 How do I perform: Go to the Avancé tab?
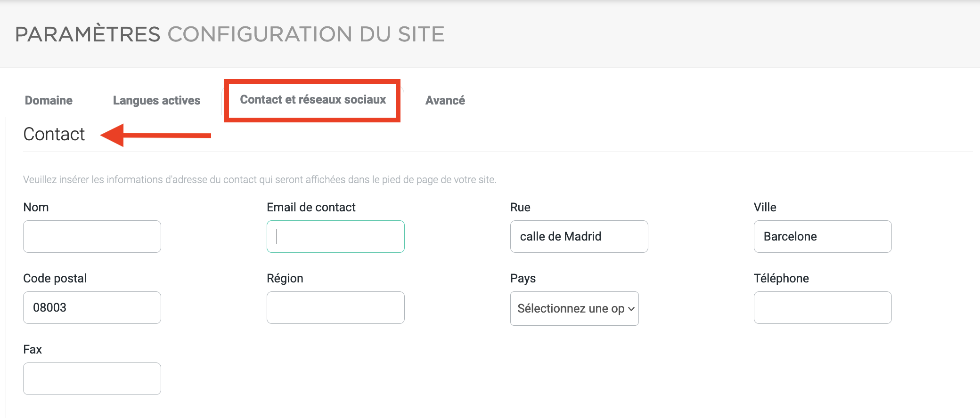coord(445,100)
